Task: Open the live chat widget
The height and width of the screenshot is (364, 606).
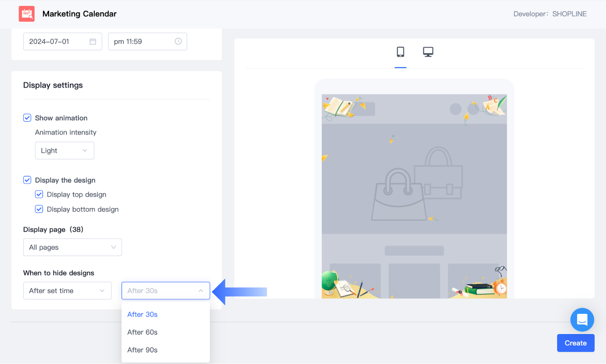Action: click(582, 320)
